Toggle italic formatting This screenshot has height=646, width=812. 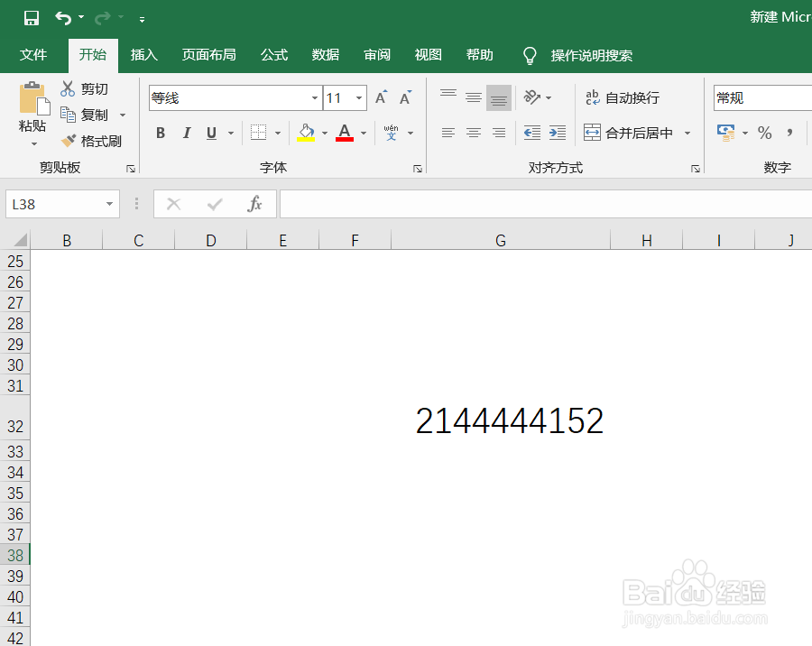pyautogui.click(x=187, y=134)
